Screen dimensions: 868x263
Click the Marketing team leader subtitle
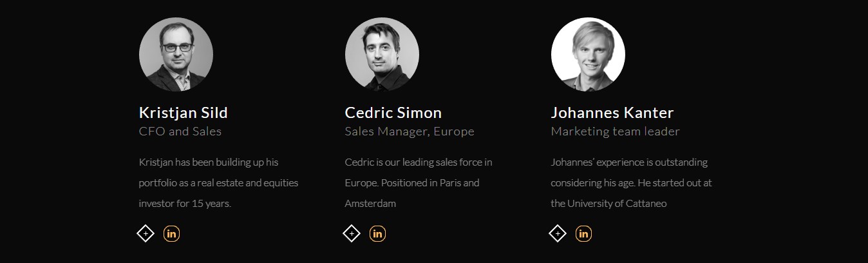tap(616, 131)
